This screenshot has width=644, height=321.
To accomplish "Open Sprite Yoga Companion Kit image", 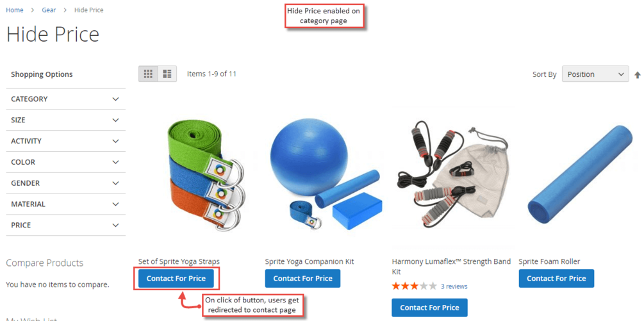I will coord(327,177).
